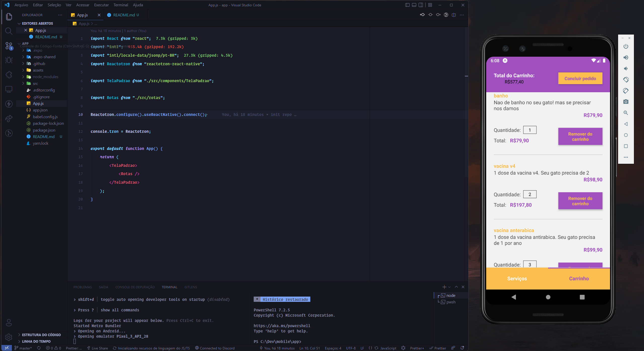Open the Extensions view icon

click(9, 75)
